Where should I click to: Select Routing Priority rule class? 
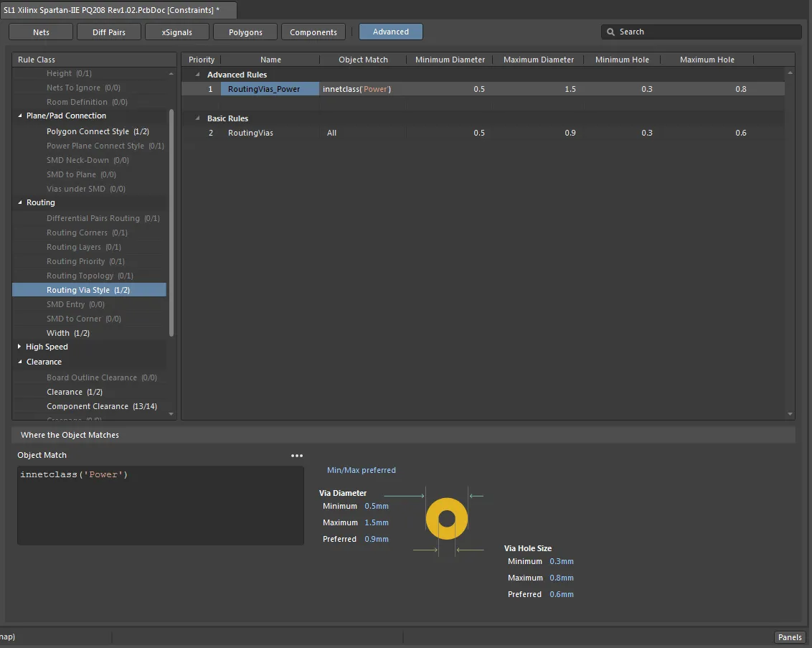(x=85, y=262)
